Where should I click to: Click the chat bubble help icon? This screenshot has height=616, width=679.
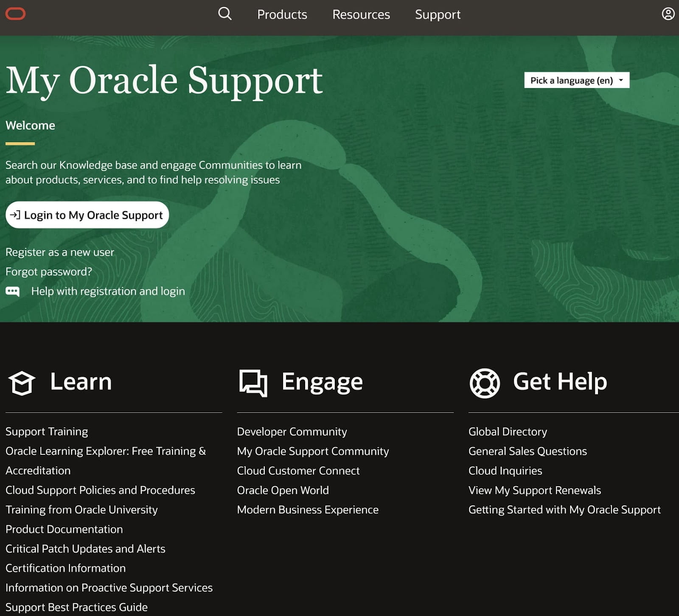[12, 291]
